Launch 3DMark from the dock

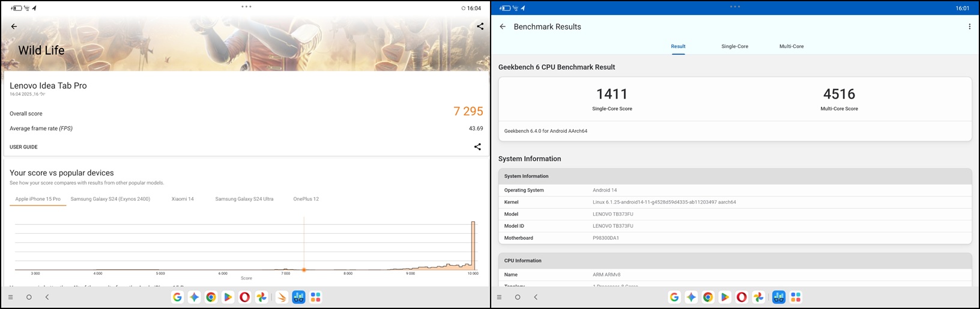pos(282,297)
